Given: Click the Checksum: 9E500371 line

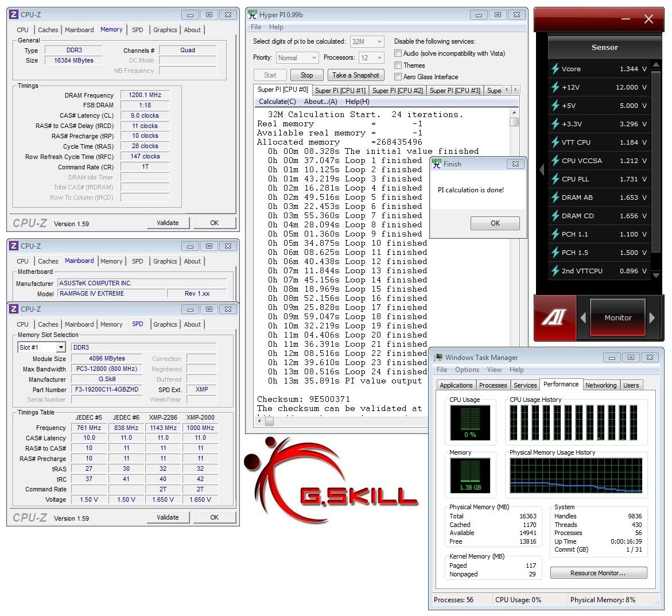Looking at the screenshot, I should [x=304, y=399].
